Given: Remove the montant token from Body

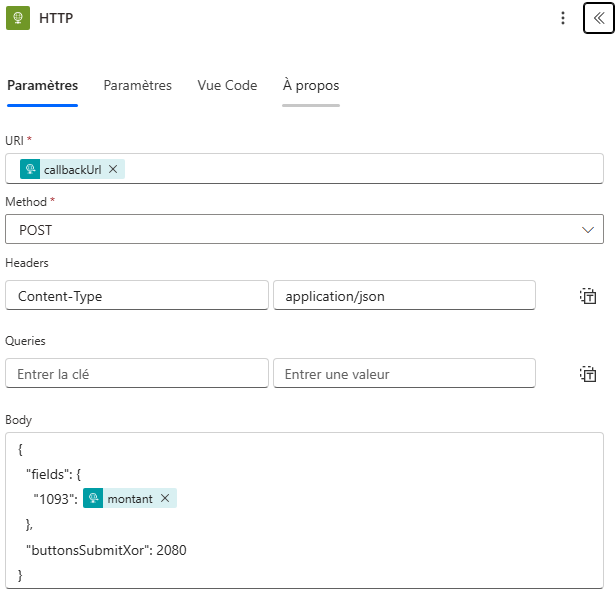Looking at the screenshot, I should 165,498.
